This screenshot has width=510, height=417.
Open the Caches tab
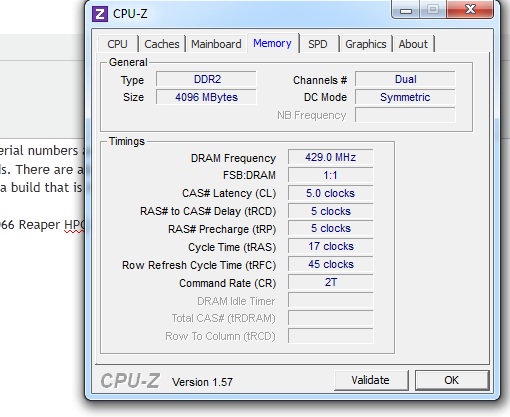162,44
